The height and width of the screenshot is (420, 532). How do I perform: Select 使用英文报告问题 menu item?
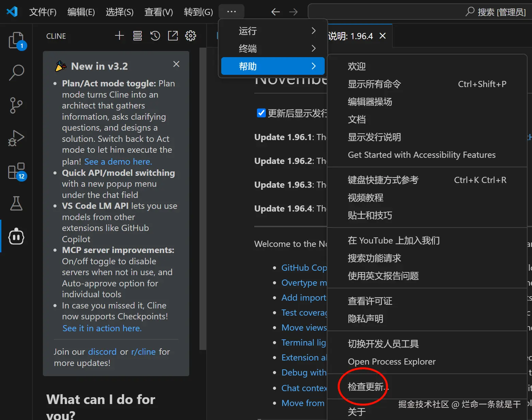point(427,276)
